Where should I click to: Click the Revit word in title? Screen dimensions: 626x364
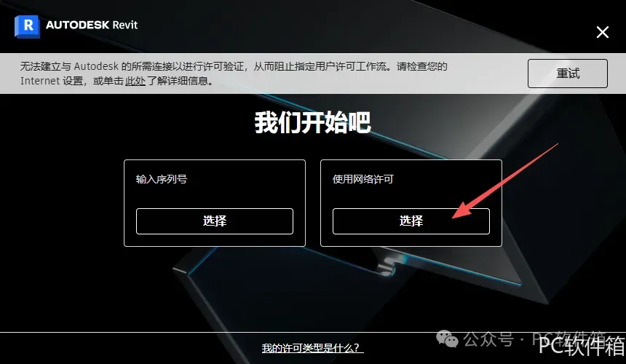125,25
